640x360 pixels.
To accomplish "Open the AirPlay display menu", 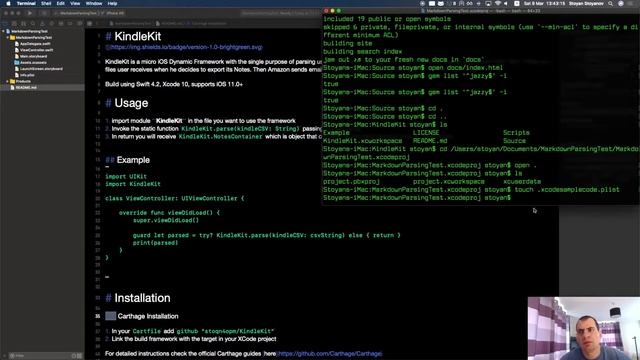I will (x=488, y=3).
